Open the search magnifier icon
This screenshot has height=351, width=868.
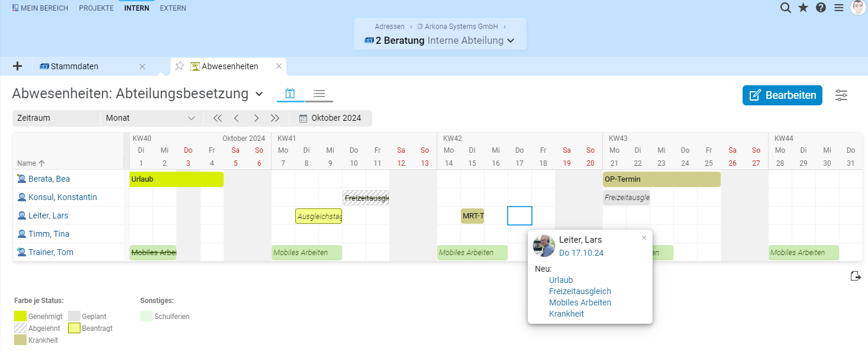coord(785,8)
